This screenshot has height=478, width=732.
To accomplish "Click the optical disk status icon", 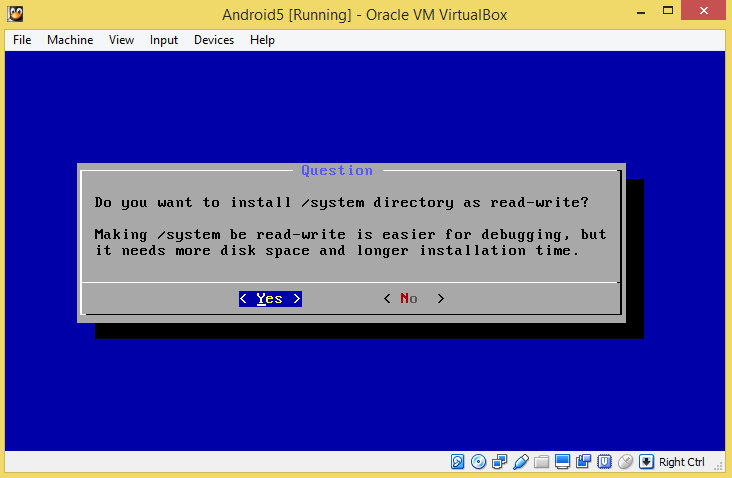I will point(479,462).
